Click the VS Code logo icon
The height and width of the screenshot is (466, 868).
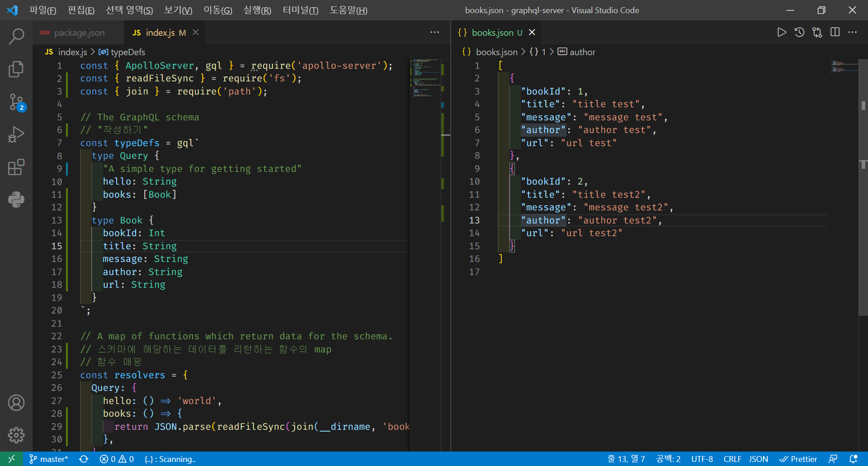click(12, 10)
